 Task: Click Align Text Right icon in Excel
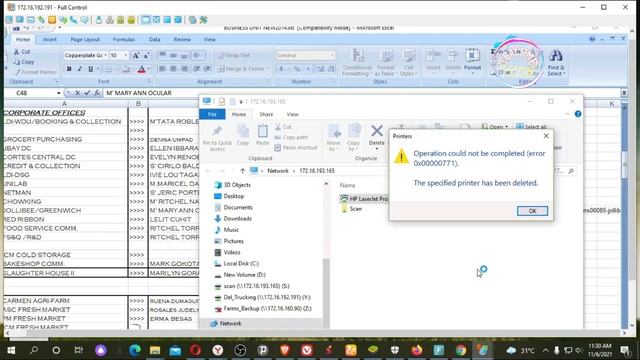pos(184,69)
